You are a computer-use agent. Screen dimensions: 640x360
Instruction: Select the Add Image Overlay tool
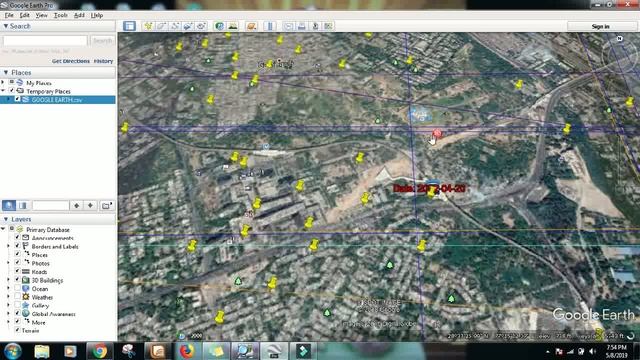tap(188, 26)
